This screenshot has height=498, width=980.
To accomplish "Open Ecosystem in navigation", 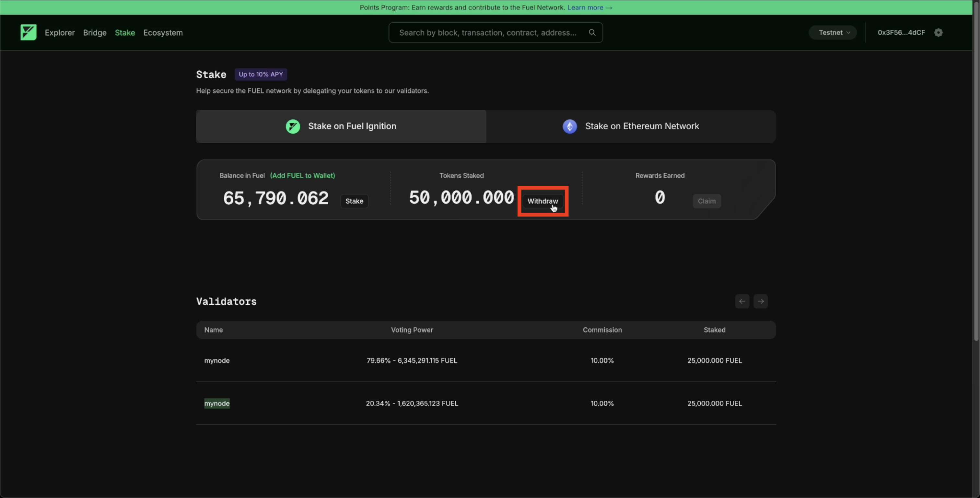I will point(163,33).
